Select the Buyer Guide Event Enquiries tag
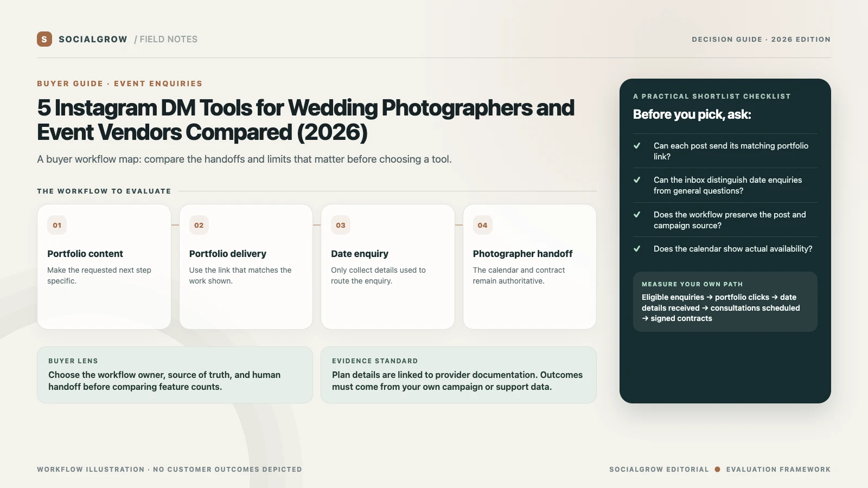This screenshot has width=868, height=488. coord(120,84)
